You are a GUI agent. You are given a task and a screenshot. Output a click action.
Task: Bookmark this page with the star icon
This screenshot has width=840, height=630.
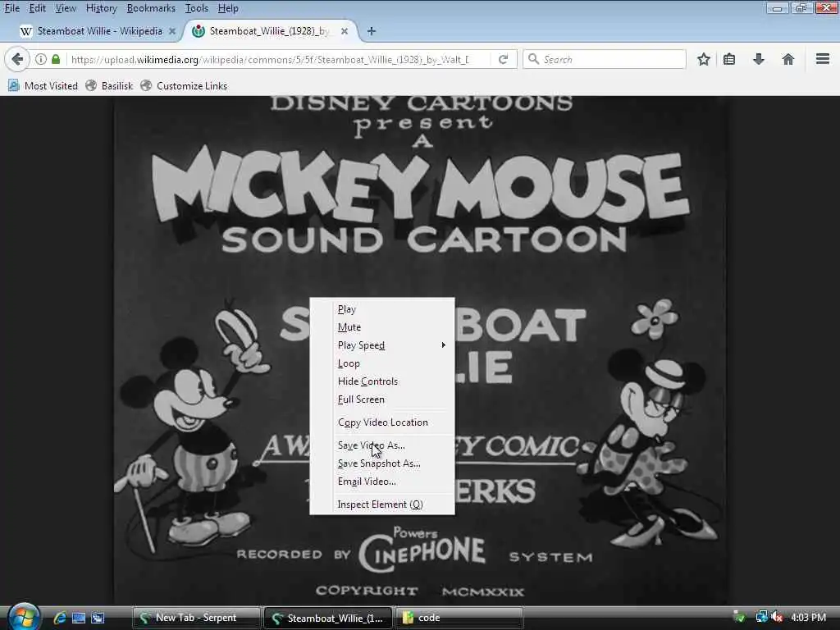click(703, 59)
